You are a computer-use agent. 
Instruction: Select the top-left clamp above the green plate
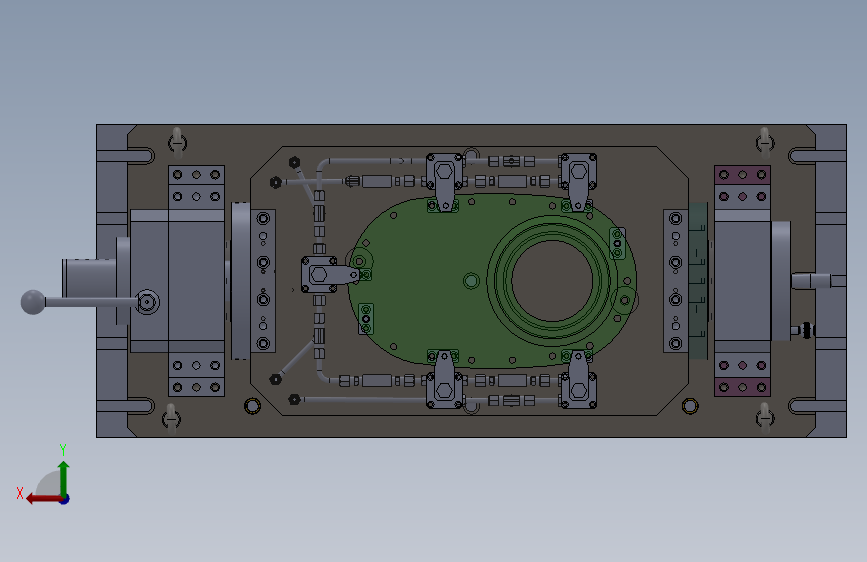[x=444, y=181]
